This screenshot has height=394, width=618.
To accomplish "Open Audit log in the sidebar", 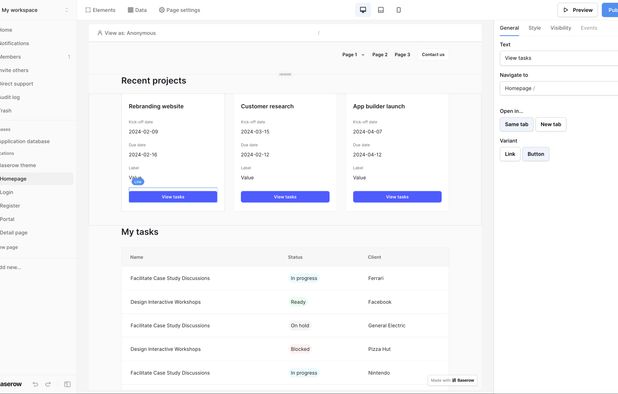I will pyautogui.click(x=10, y=97).
